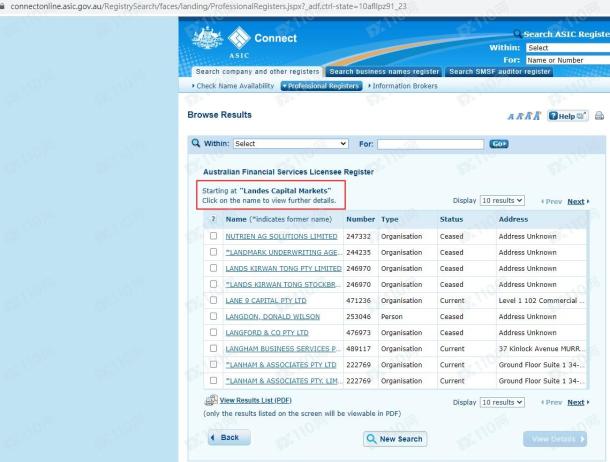This screenshot has width=610, height=462.
Task: Open NUTRIEN AG SOLUTIONS LIMITED details link
Action: (x=281, y=236)
